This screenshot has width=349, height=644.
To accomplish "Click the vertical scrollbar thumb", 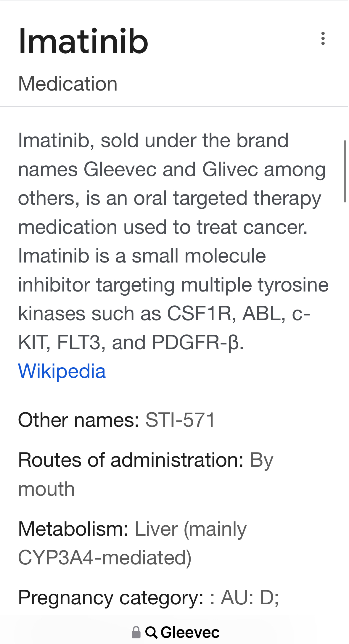I will click(345, 172).
